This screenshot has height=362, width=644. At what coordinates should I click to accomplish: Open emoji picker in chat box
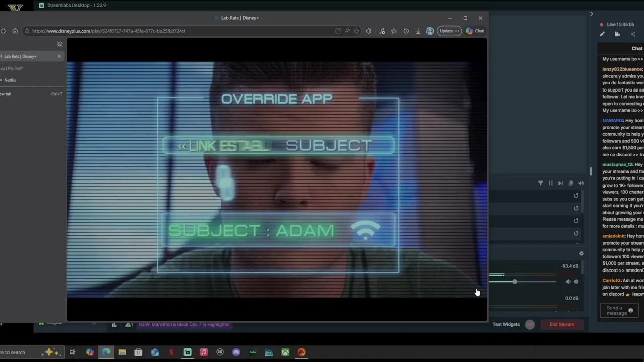(630, 311)
